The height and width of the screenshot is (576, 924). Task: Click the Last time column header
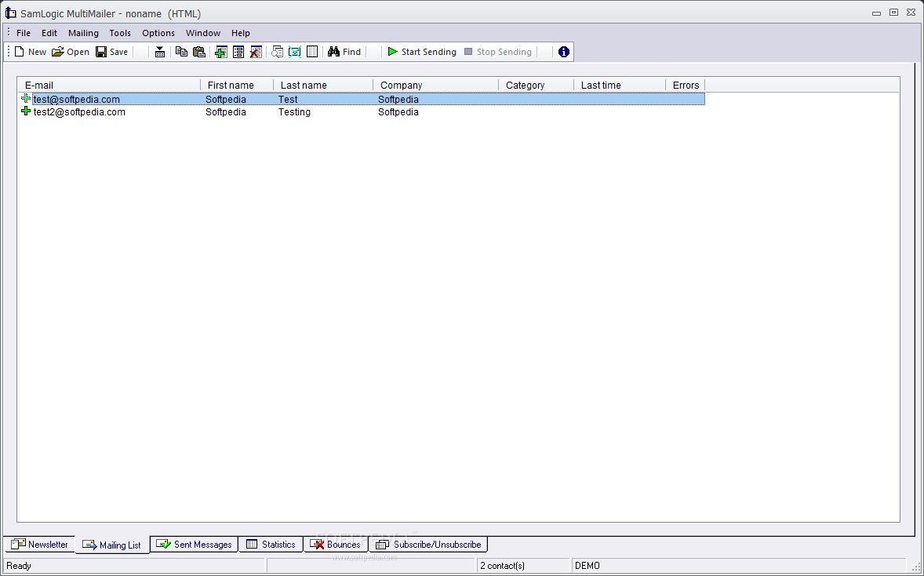[x=620, y=85]
